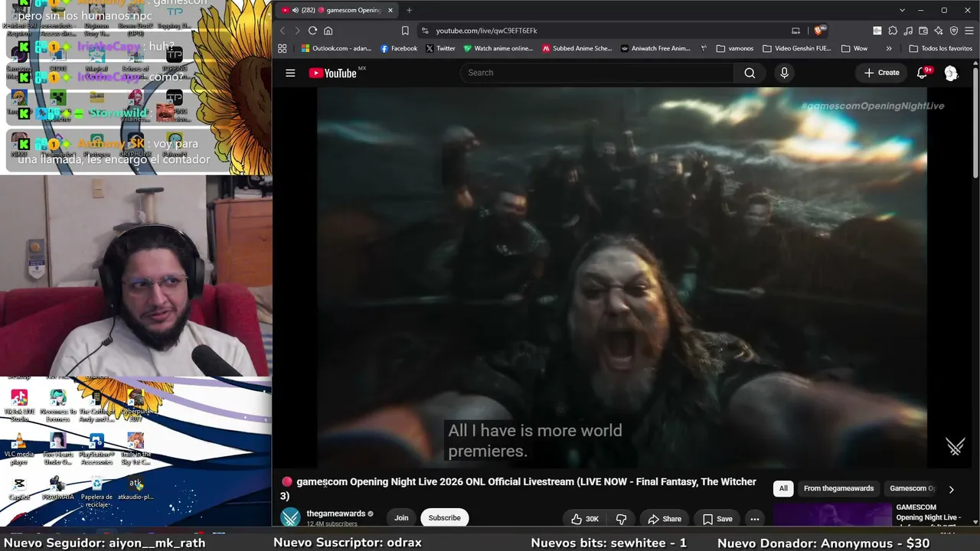Reload the page in the browser

[x=312, y=31]
